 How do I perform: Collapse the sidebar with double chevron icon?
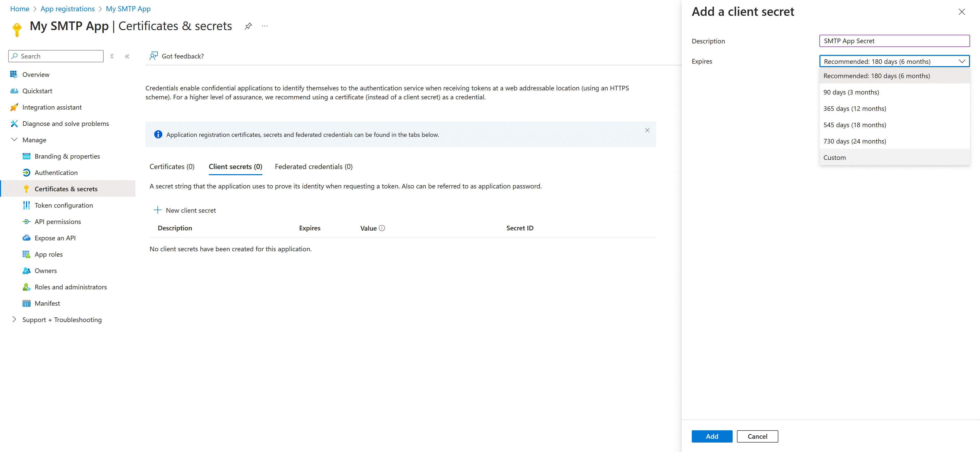(127, 56)
